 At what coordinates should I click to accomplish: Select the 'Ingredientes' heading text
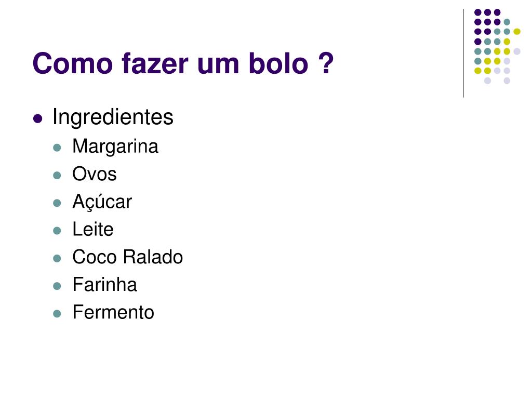click(x=113, y=117)
